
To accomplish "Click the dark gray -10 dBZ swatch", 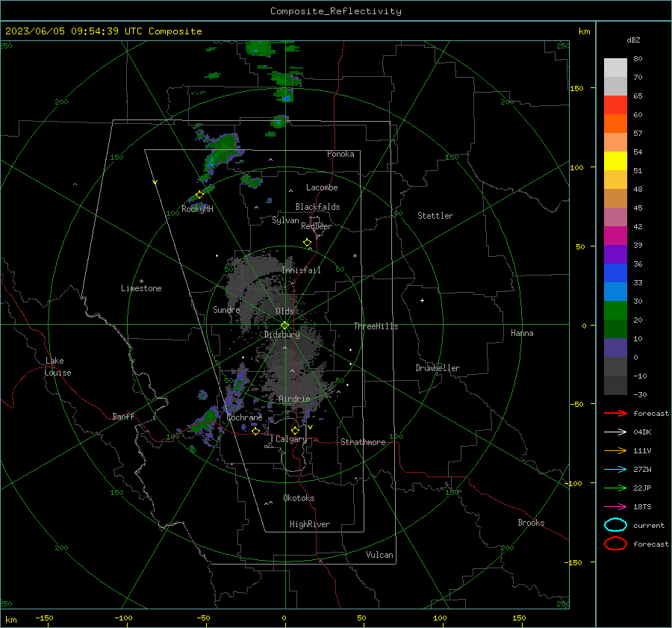I will pos(615,385).
